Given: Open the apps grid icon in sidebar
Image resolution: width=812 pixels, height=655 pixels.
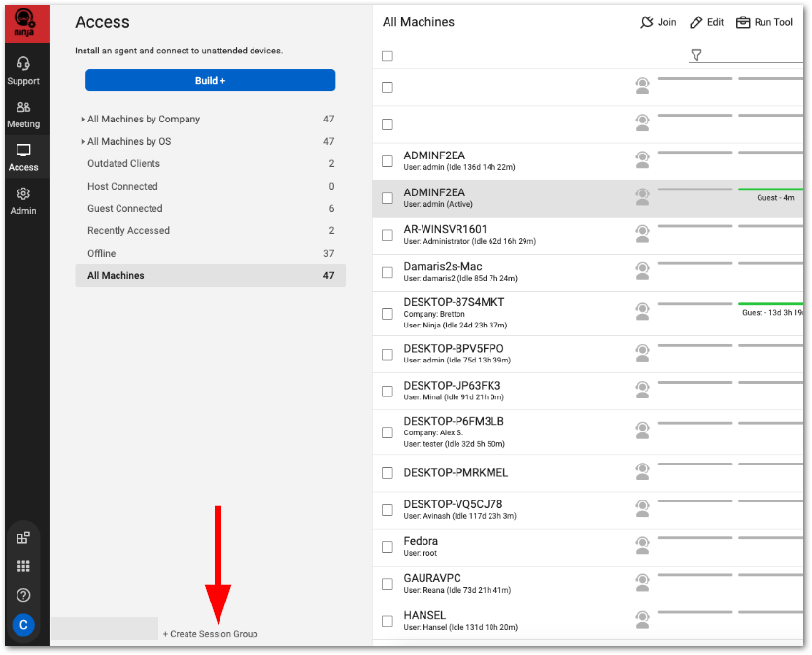Looking at the screenshot, I should click(23, 566).
